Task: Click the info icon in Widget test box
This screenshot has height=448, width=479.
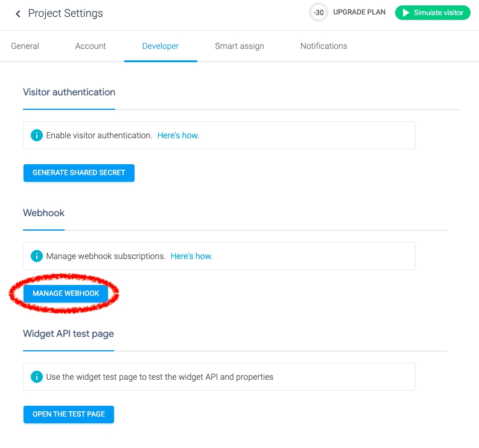Action: coord(37,377)
